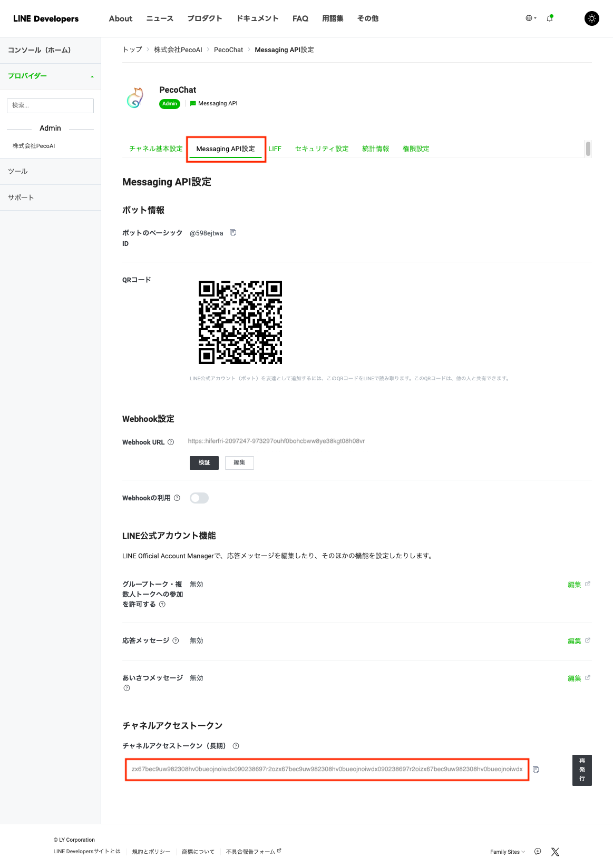Switch to チャネル基本設定 tab
Image resolution: width=613 pixels, height=868 pixels.
tap(155, 149)
